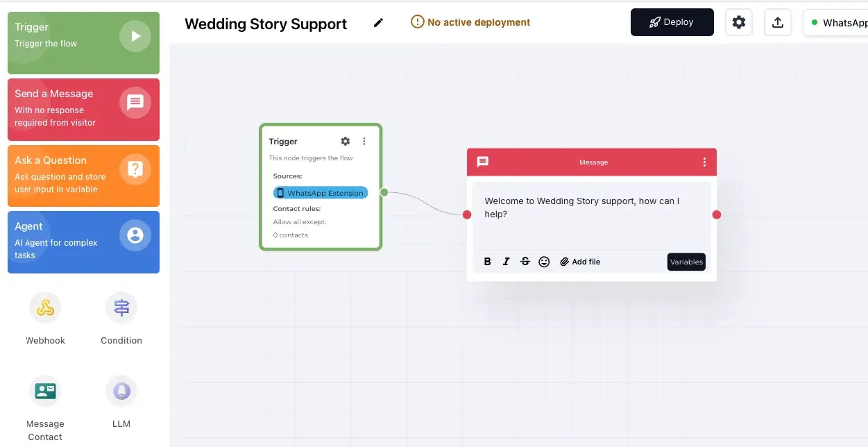The height and width of the screenshot is (447, 868).
Task: Open the emoji picker in the message editor
Action: coord(544,262)
